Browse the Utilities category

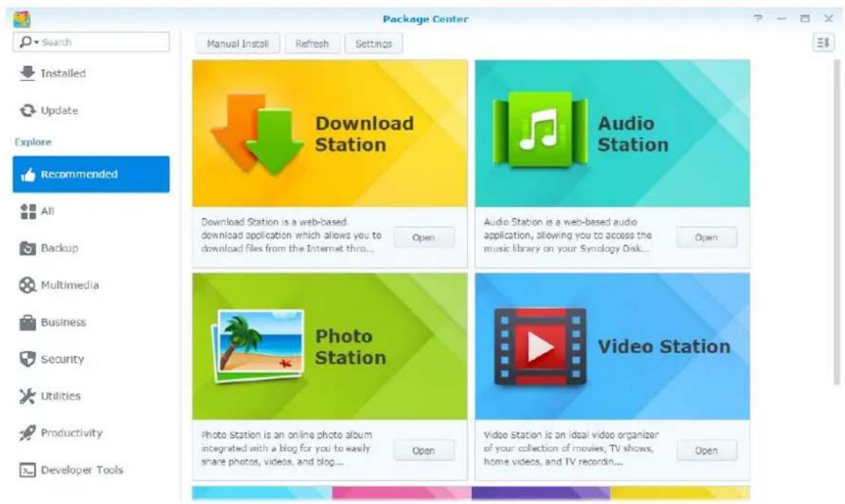click(91, 396)
